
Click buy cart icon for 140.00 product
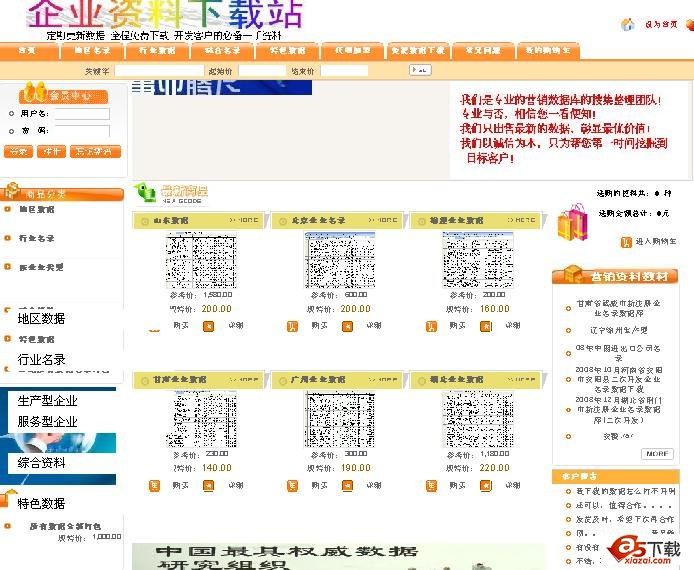(x=154, y=486)
